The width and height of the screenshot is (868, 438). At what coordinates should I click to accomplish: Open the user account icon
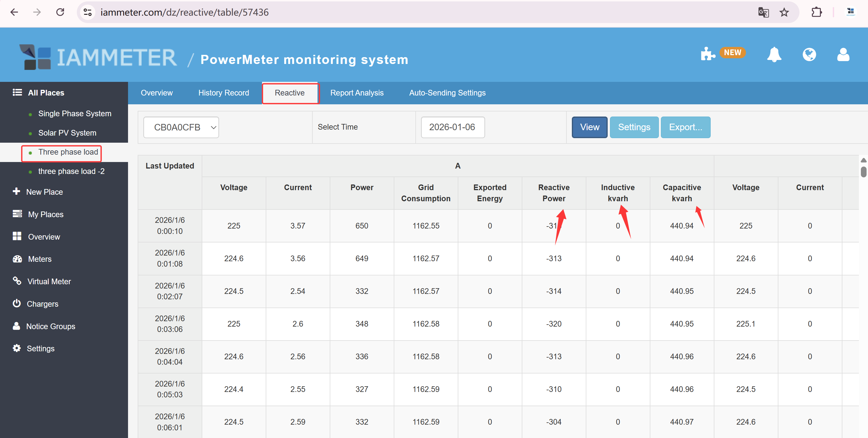pyautogui.click(x=844, y=55)
